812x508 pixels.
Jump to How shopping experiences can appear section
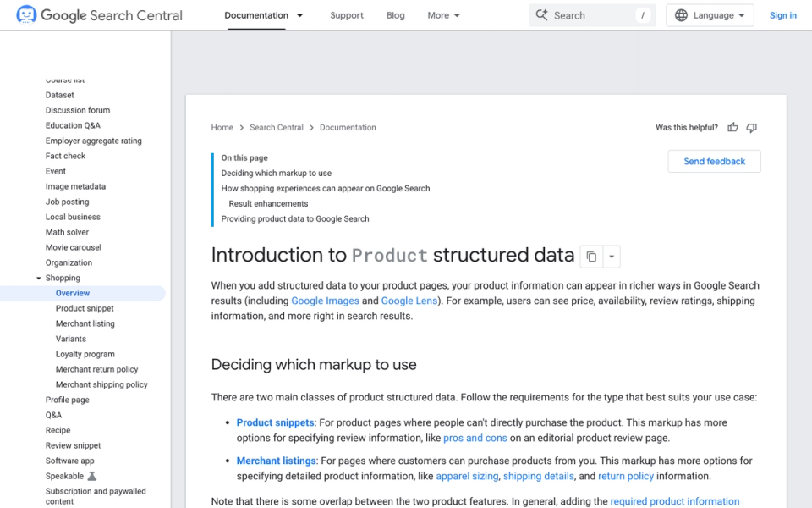[x=325, y=188]
